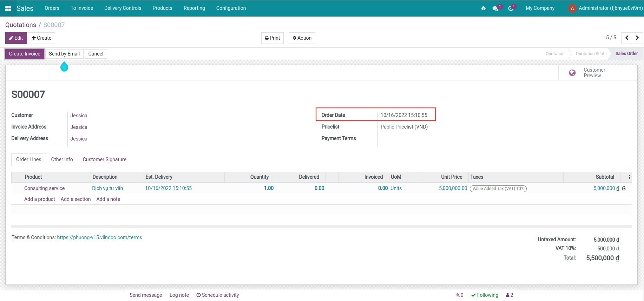The height and width of the screenshot is (301, 644).
Task: Delete the Consulting service line with trash icon
Action: [624, 188]
